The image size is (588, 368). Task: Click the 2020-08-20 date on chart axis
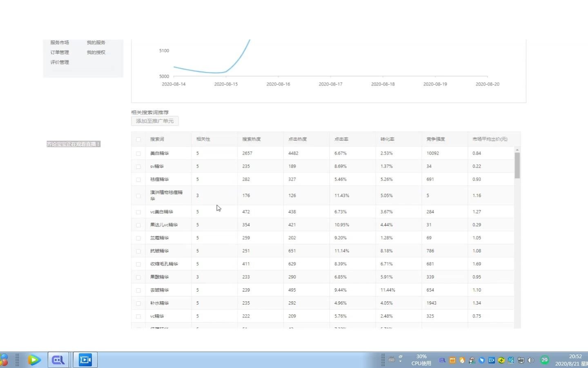pyautogui.click(x=488, y=84)
